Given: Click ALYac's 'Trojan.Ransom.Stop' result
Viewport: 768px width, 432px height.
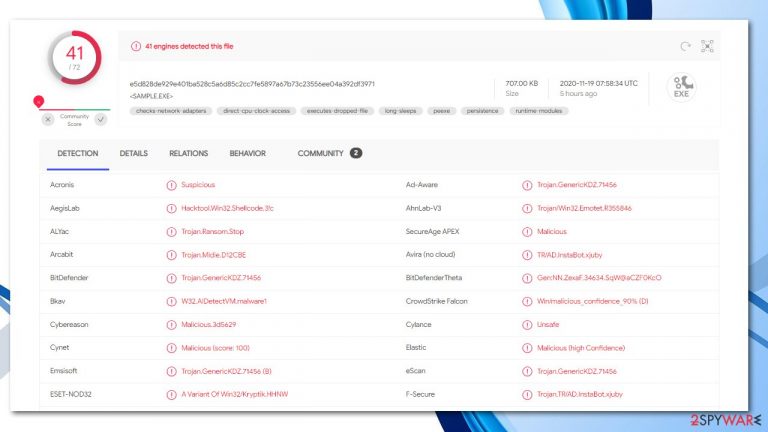Looking at the screenshot, I should pyautogui.click(x=213, y=231).
